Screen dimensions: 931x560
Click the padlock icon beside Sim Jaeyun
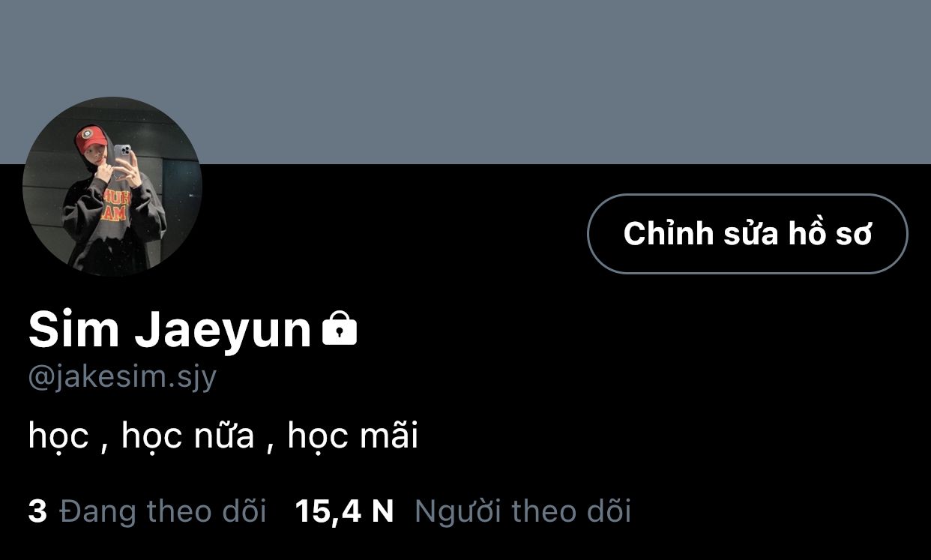[340, 329]
